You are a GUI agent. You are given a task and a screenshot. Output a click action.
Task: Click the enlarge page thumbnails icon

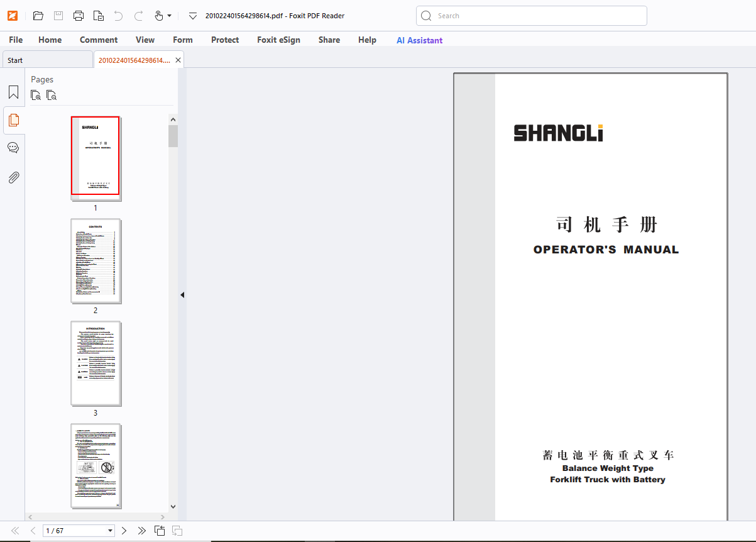click(x=36, y=96)
